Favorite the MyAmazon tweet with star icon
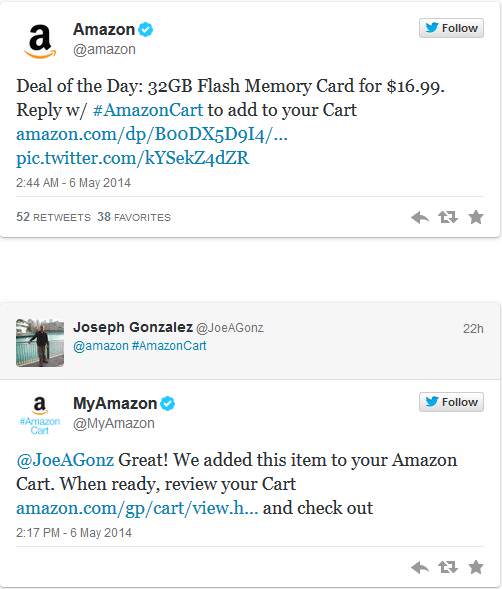The height and width of the screenshot is (589, 502). [x=476, y=567]
